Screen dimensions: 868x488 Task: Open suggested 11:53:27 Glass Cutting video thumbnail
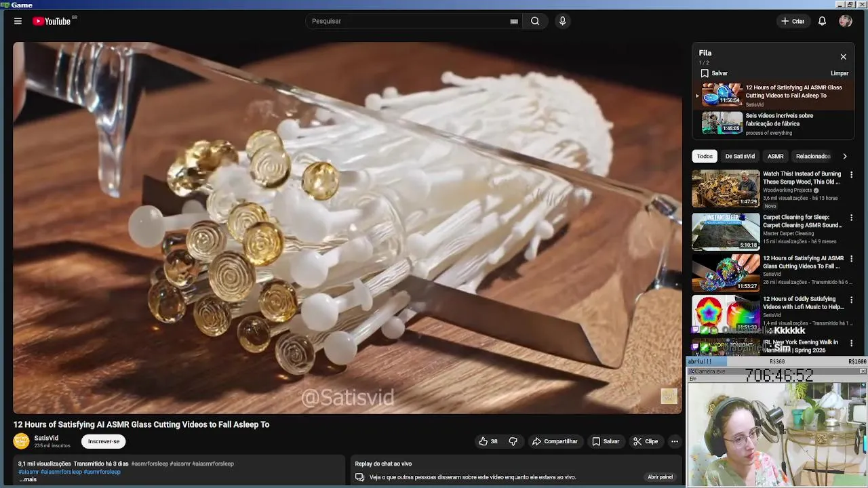(x=726, y=272)
